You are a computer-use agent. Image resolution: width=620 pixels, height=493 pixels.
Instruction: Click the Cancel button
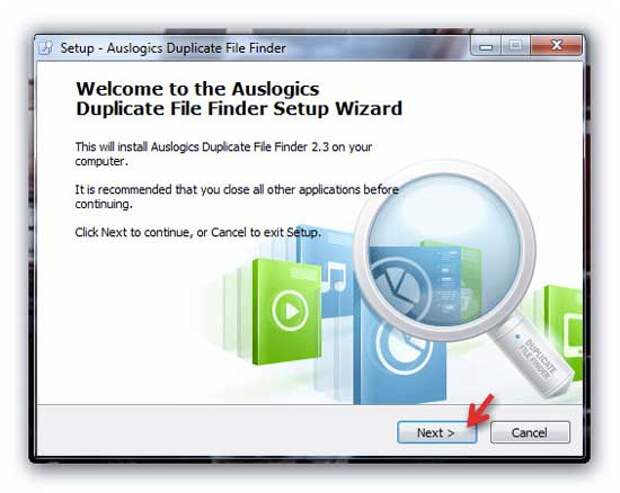click(x=530, y=432)
